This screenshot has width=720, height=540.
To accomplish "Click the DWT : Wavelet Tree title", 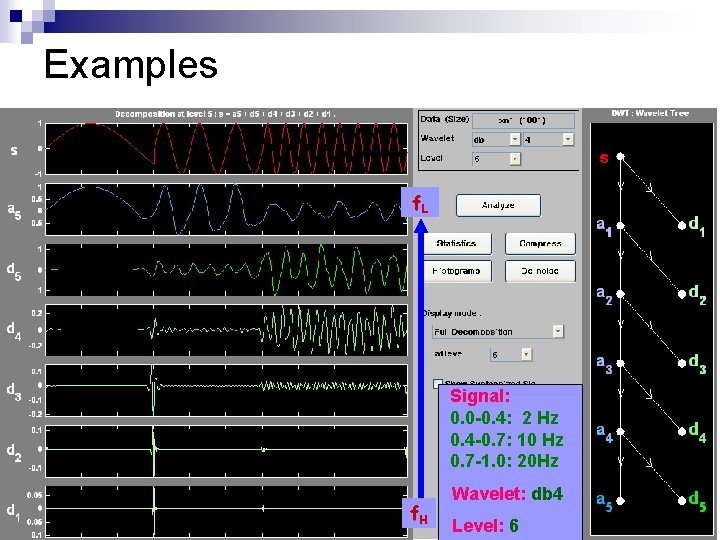I will [x=650, y=113].
